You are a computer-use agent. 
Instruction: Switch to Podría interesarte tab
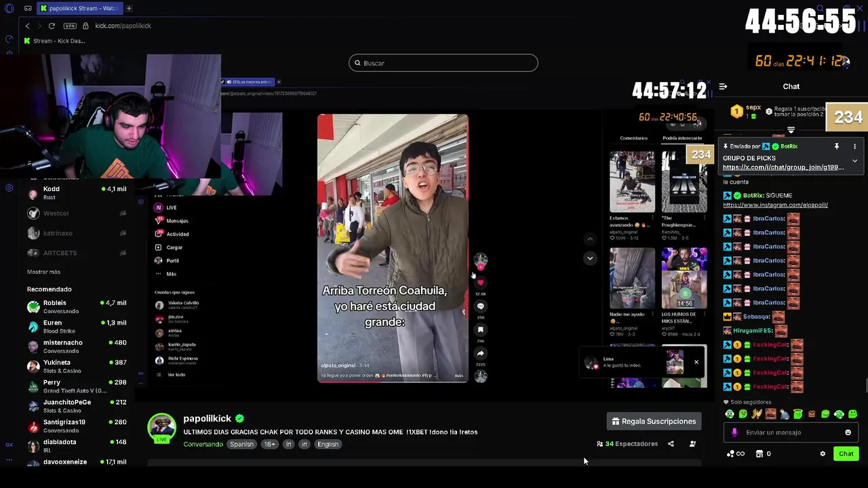(682, 138)
